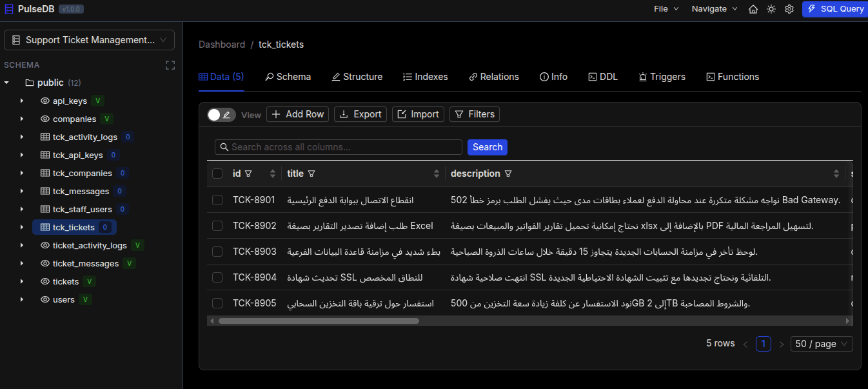Click the blue Search button
The height and width of the screenshot is (389, 868).
(488, 147)
